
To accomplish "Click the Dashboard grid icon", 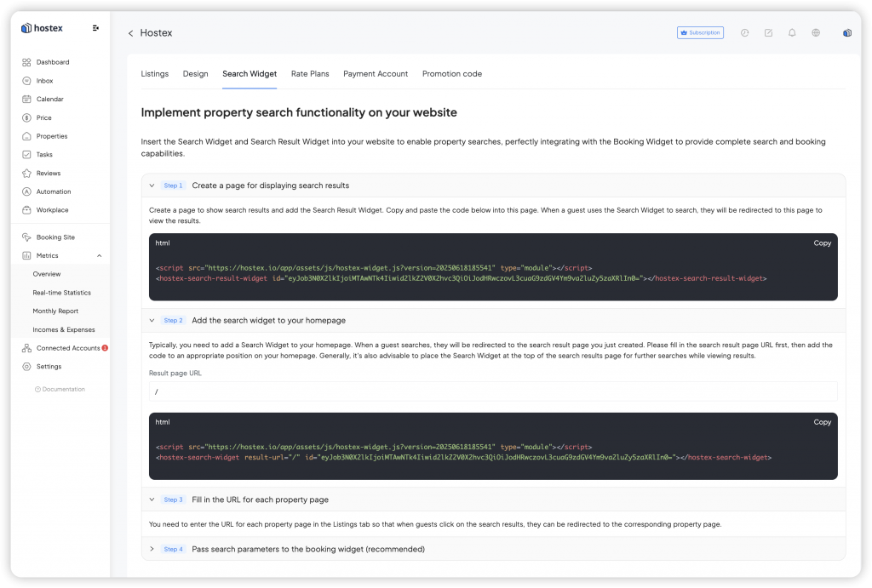I will pyautogui.click(x=26, y=62).
